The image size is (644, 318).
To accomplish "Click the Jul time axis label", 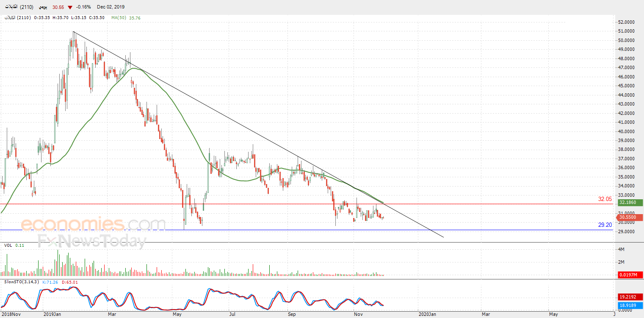I will tap(232, 314).
